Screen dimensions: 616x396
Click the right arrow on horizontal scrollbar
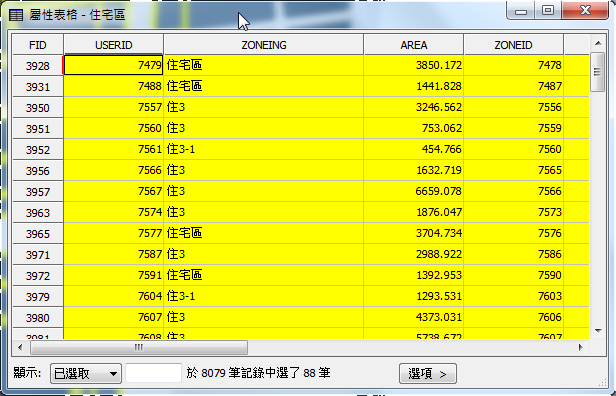(x=581, y=347)
